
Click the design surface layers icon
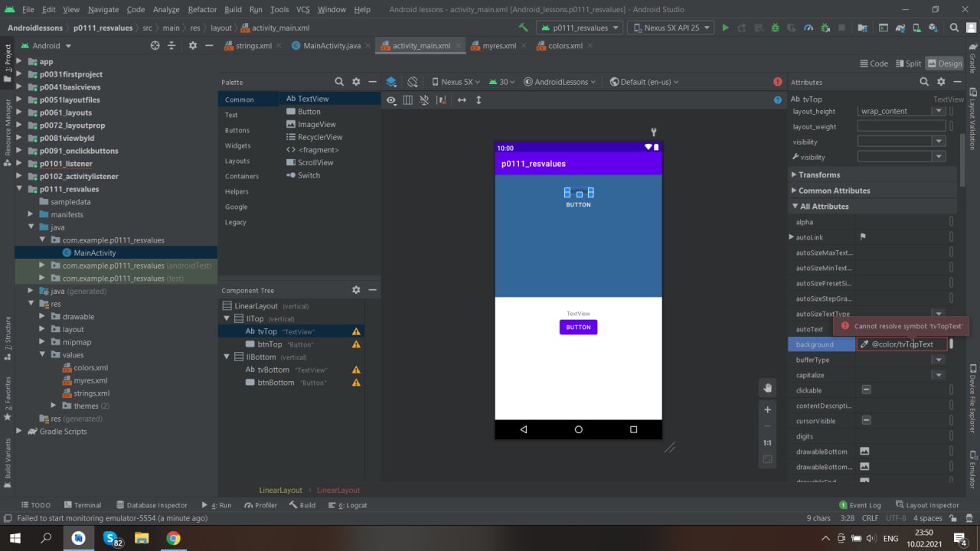[391, 82]
